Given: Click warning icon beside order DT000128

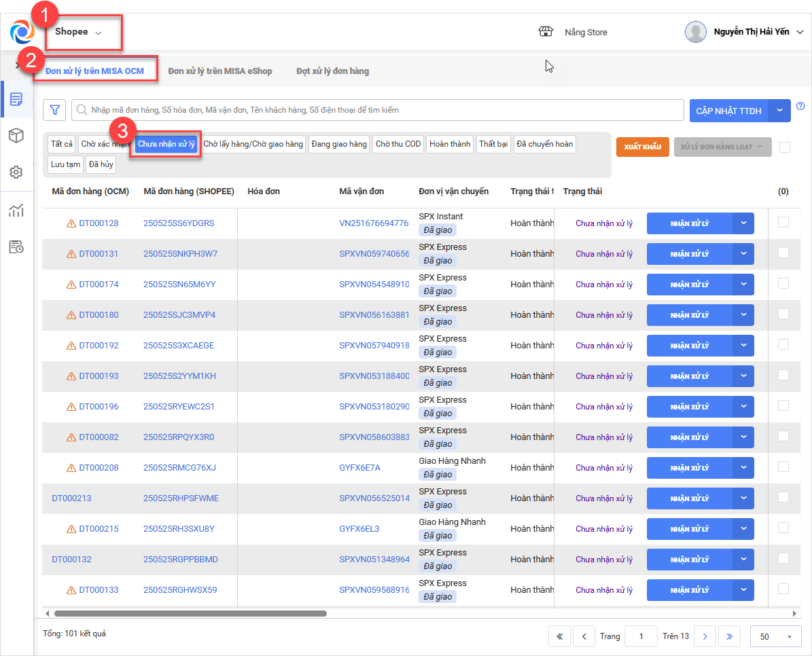Looking at the screenshot, I should pyautogui.click(x=71, y=223).
